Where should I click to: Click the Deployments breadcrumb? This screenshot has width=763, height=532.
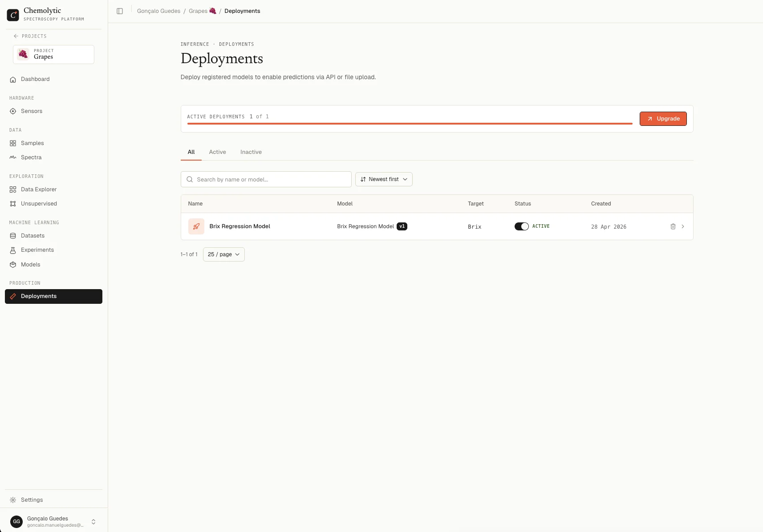(x=242, y=11)
